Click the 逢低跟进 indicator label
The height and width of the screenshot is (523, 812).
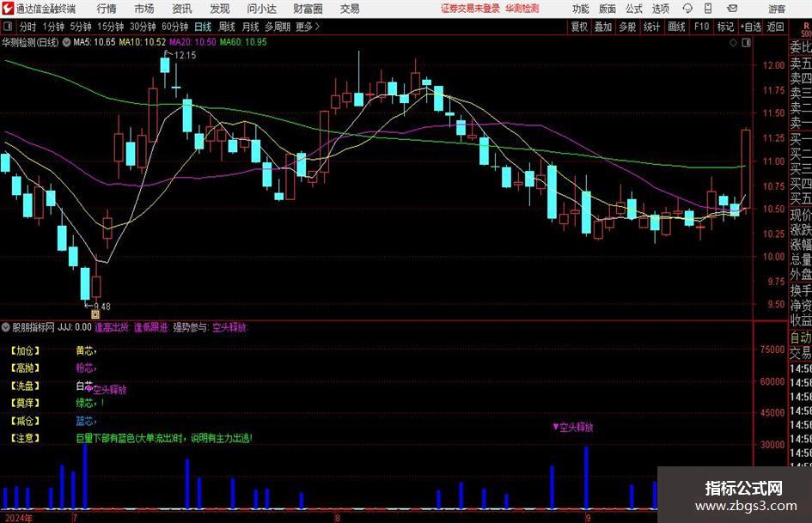pyautogui.click(x=150, y=327)
